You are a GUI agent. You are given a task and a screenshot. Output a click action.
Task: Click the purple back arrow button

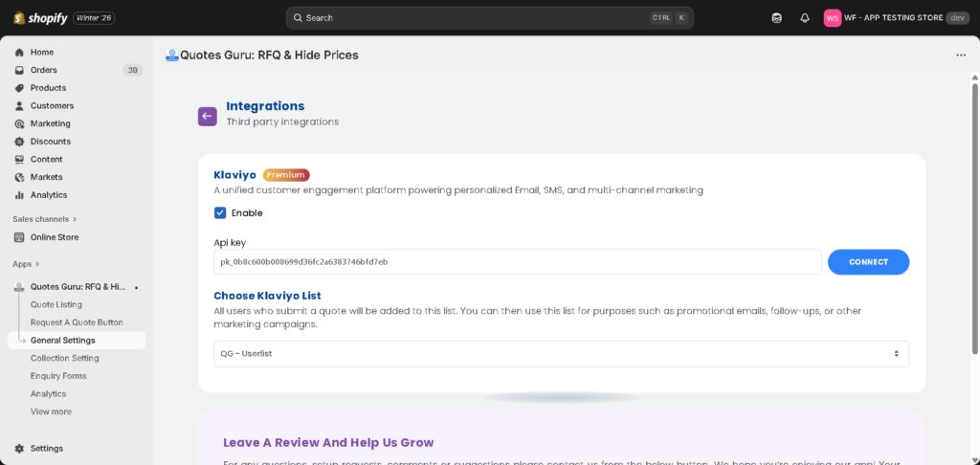click(x=207, y=116)
